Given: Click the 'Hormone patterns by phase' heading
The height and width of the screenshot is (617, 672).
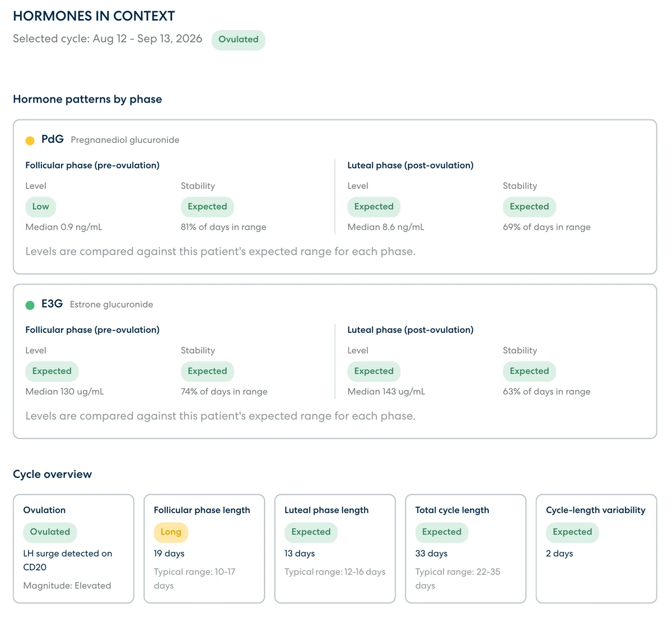Looking at the screenshot, I should (x=87, y=100).
